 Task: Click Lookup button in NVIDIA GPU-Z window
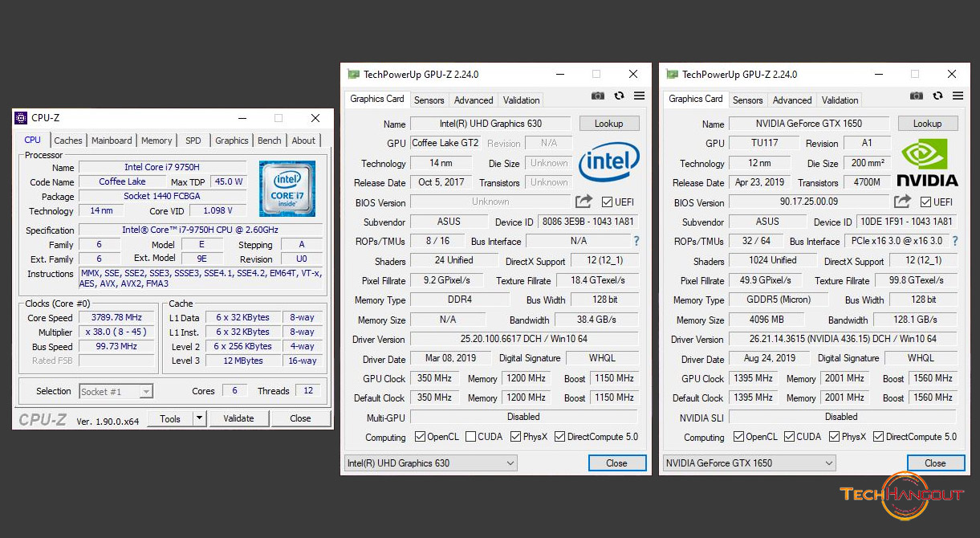927,124
